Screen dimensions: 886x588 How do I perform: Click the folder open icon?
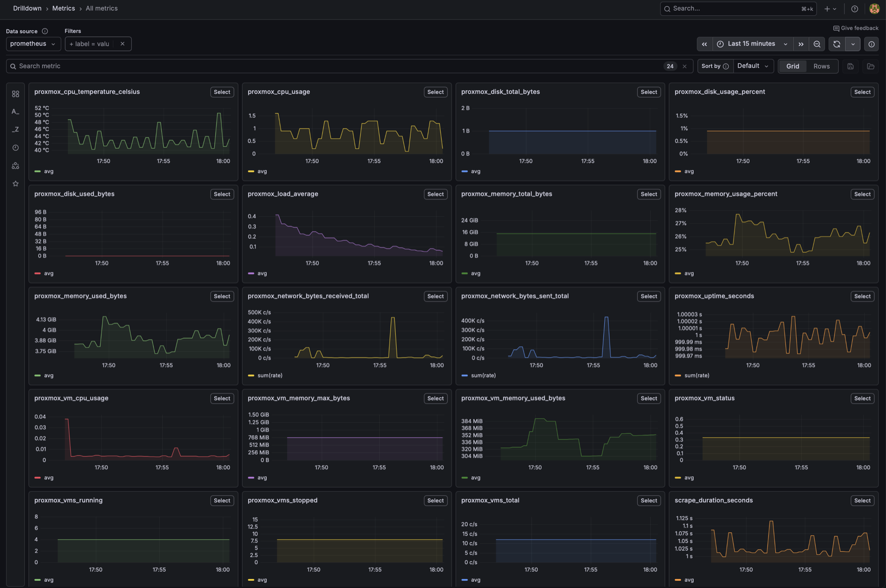point(870,66)
